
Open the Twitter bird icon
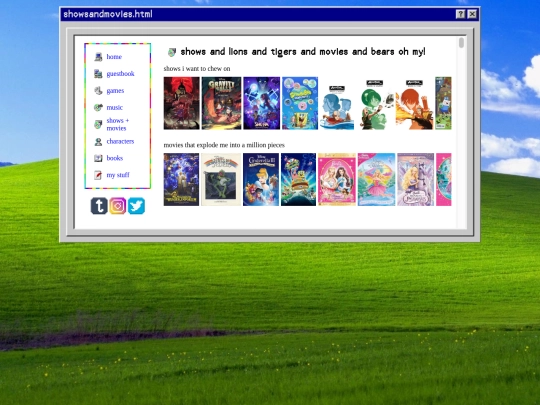point(136,206)
